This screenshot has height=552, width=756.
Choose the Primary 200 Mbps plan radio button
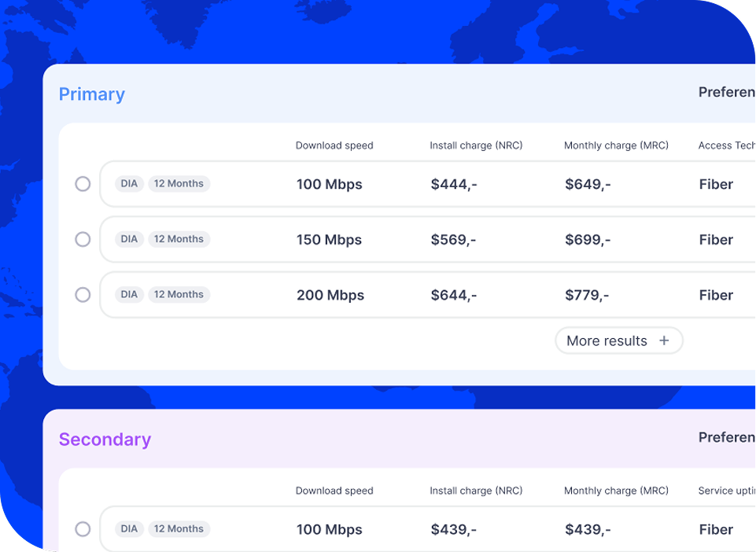click(x=83, y=295)
